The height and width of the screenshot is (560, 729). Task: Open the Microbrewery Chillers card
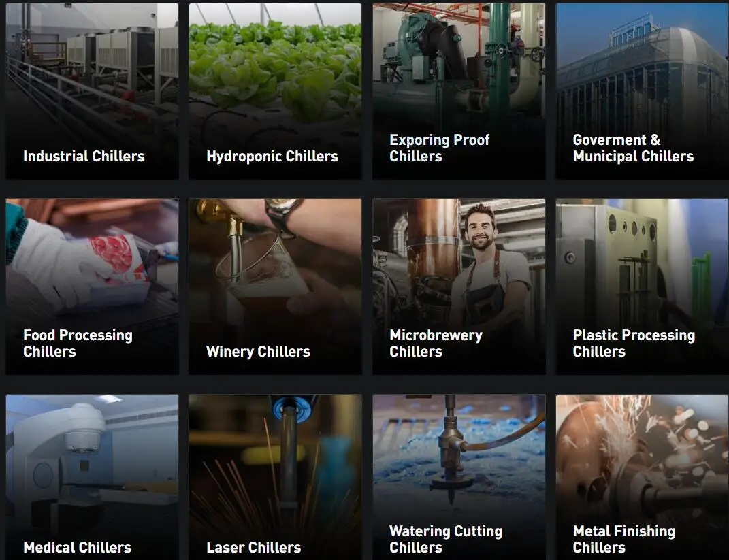(459, 286)
